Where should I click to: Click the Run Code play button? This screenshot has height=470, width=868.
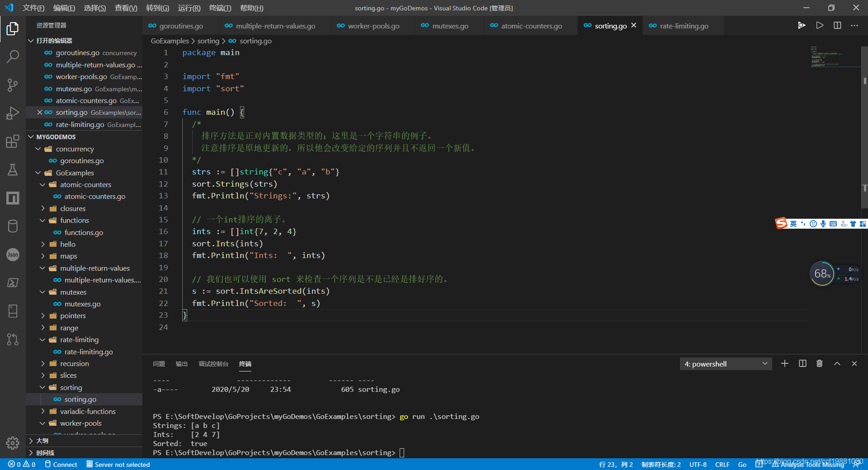pos(820,25)
